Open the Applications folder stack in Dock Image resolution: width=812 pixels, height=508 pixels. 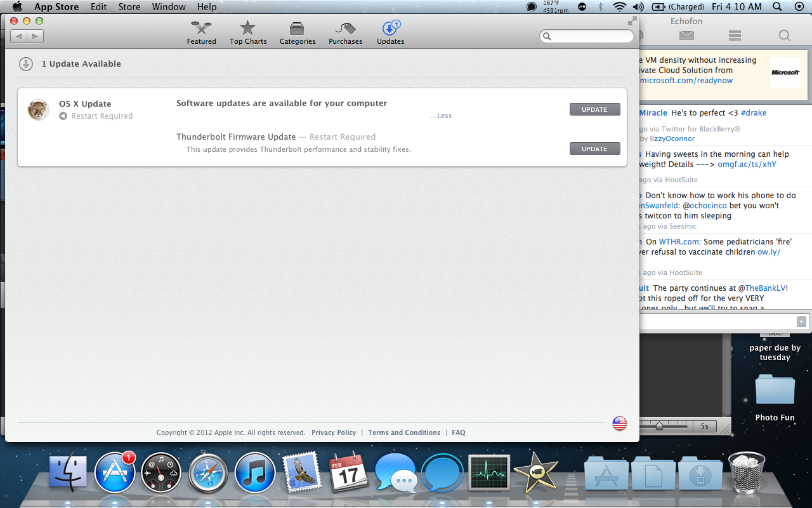coord(606,473)
